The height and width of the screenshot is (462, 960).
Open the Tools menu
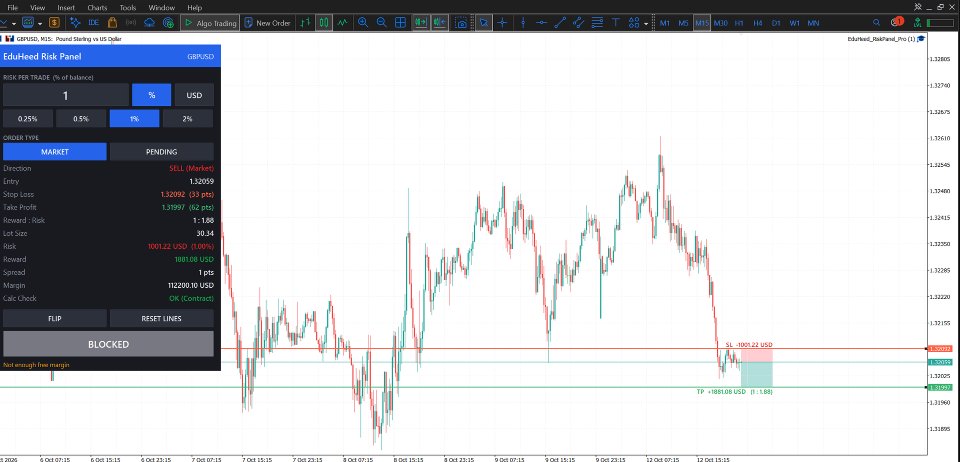pyautogui.click(x=128, y=7)
